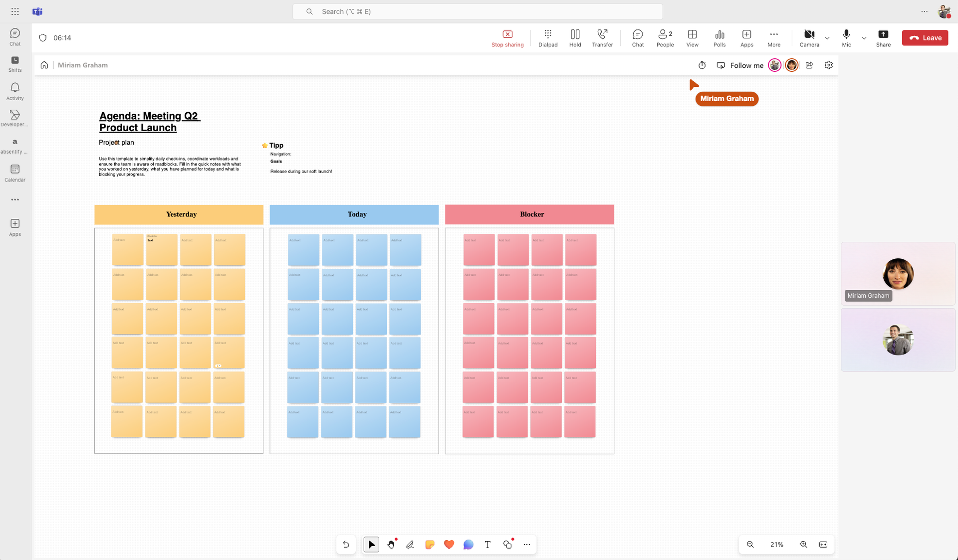This screenshot has height=560, width=958.
Task: Pick the text tool
Action: (487, 545)
